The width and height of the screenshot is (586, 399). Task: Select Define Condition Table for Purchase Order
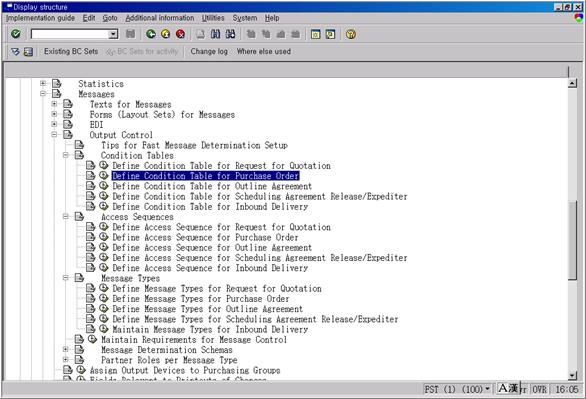pos(206,176)
